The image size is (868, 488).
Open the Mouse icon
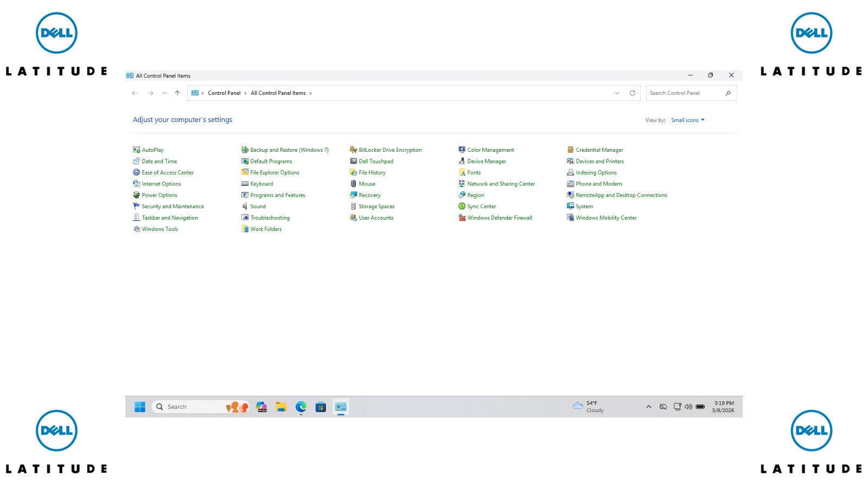[x=354, y=184]
